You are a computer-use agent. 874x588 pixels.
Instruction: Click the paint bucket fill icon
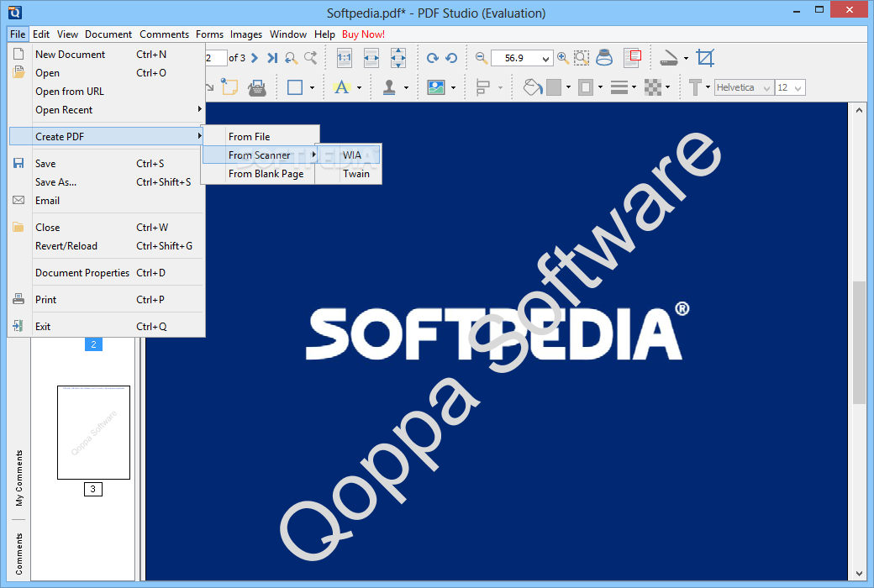(532, 87)
